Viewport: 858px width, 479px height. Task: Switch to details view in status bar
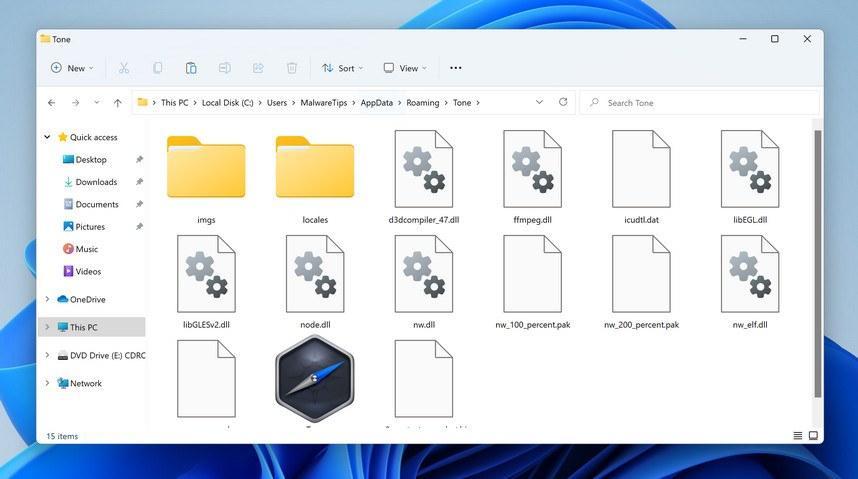798,436
